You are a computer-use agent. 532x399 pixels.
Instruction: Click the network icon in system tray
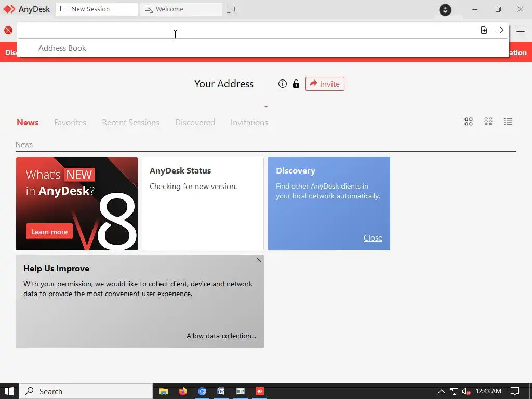pyautogui.click(x=454, y=392)
